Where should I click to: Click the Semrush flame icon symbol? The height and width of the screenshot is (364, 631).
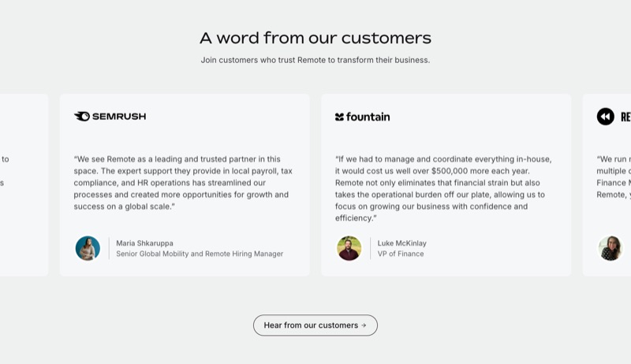(82, 117)
